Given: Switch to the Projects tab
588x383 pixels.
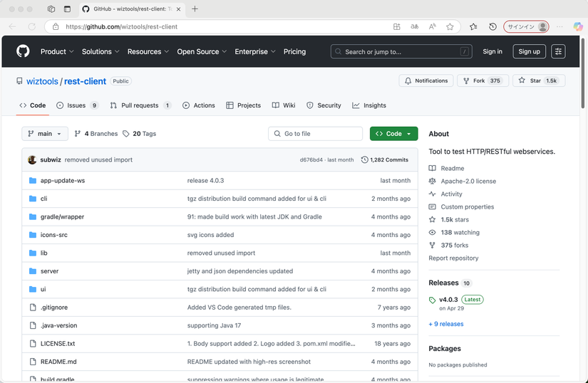Looking at the screenshot, I should (x=243, y=105).
